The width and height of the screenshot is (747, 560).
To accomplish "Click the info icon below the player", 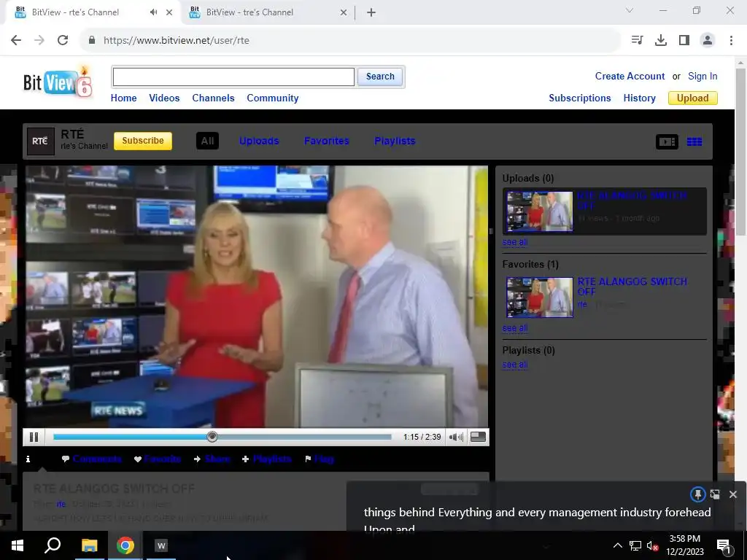I will tap(28, 459).
